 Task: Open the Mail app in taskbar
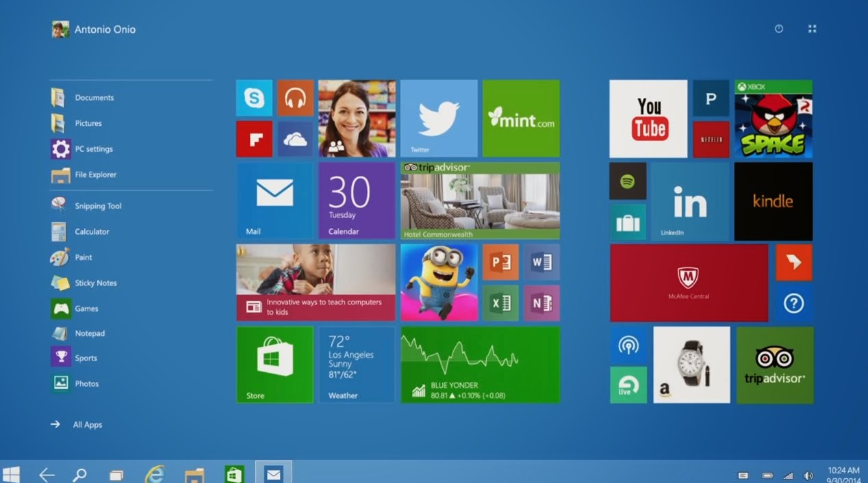[274, 473]
